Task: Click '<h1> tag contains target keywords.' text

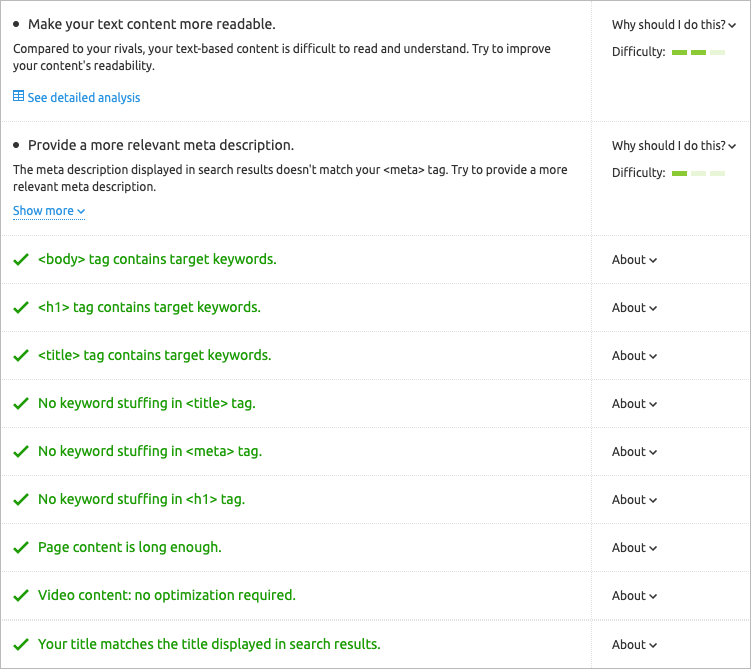Action: (149, 307)
